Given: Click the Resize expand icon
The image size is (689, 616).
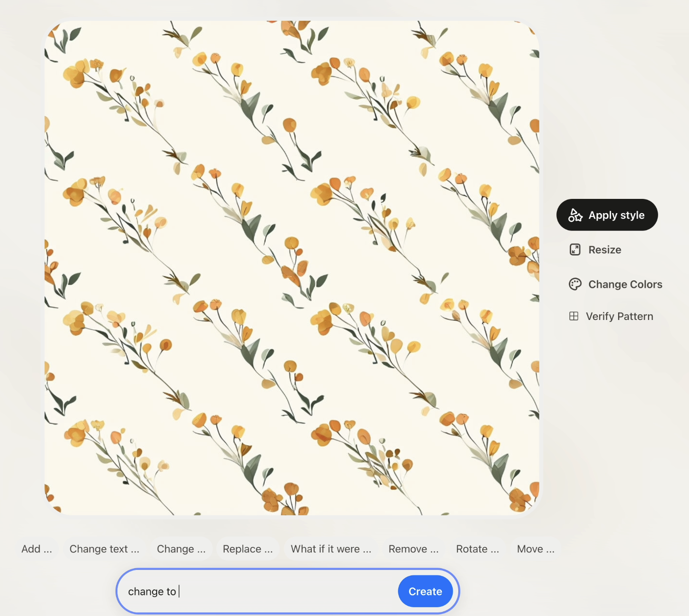Looking at the screenshot, I should (x=575, y=250).
